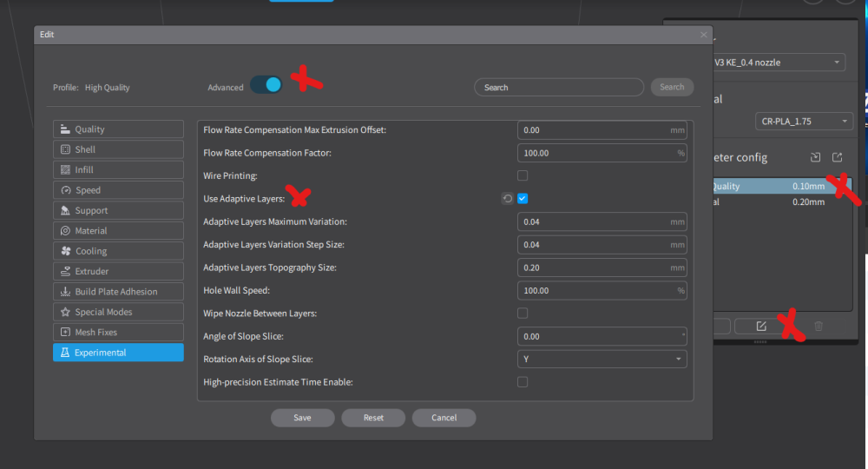Edit Adaptive Layers Maximum Variation field
868x469 pixels.
click(x=602, y=221)
